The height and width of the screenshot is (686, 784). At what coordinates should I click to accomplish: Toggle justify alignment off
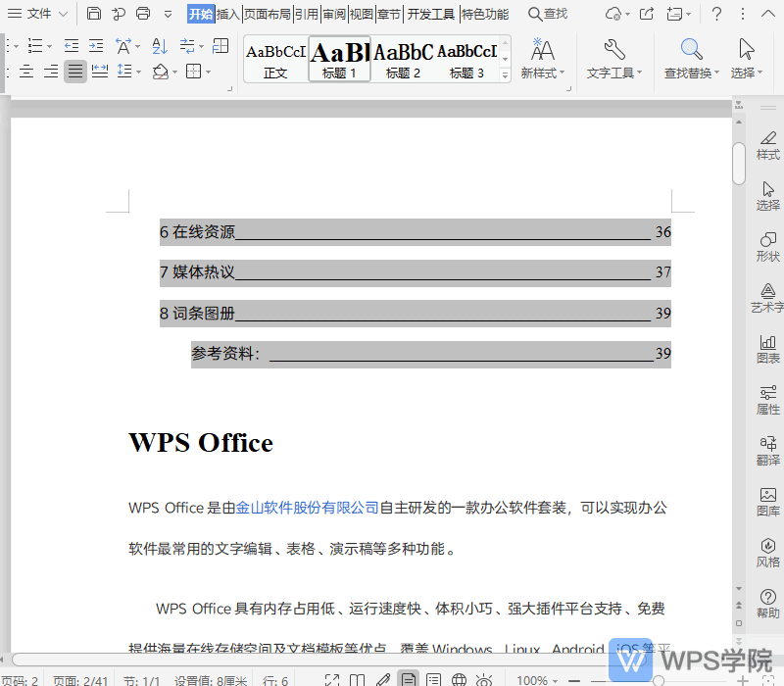point(74,71)
